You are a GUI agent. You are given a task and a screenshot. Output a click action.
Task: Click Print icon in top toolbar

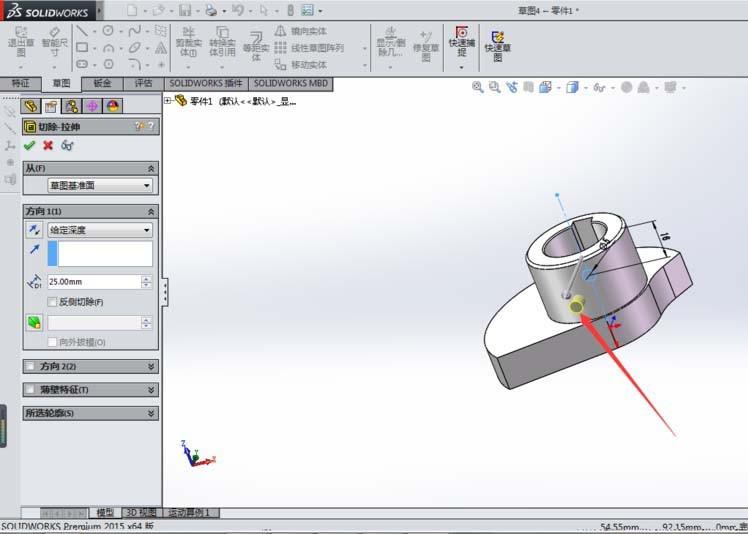[x=211, y=10]
